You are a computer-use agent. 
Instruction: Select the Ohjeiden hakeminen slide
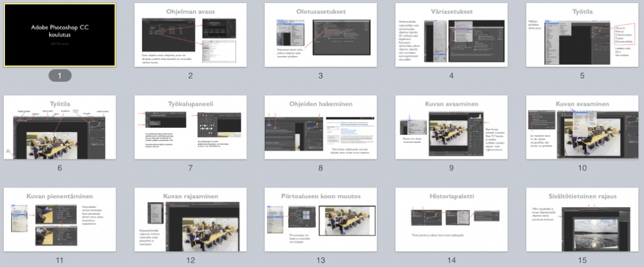click(321, 127)
